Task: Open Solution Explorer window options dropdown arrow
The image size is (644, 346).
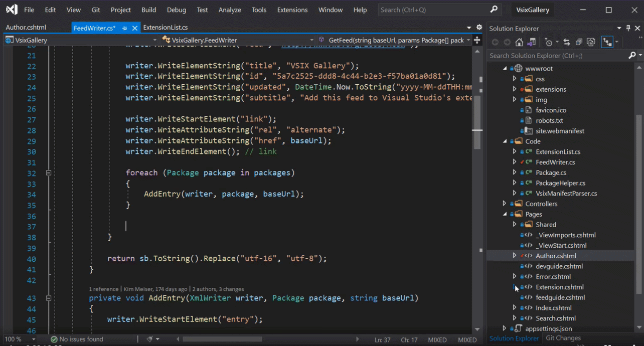Action: 619,29
